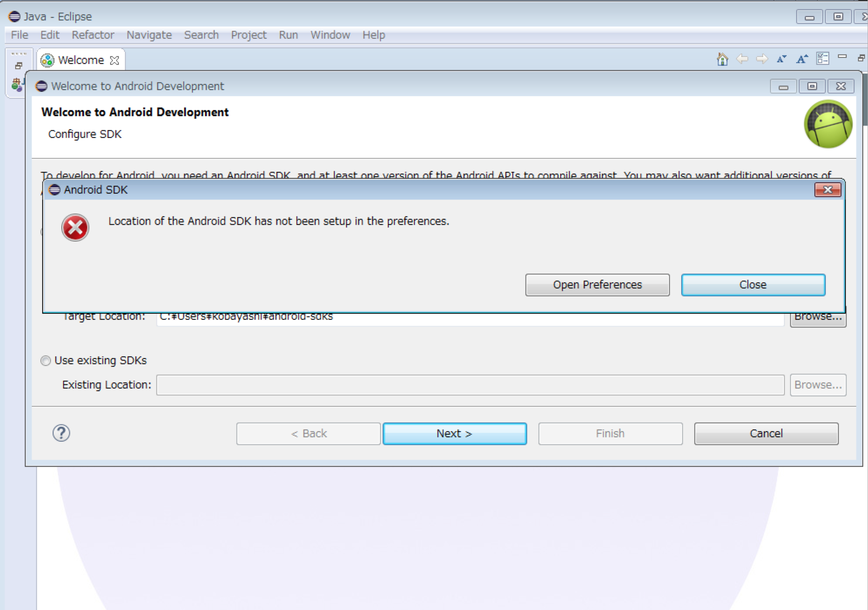The image size is (868, 610).
Task: Open the Edit menu
Action: pos(50,35)
